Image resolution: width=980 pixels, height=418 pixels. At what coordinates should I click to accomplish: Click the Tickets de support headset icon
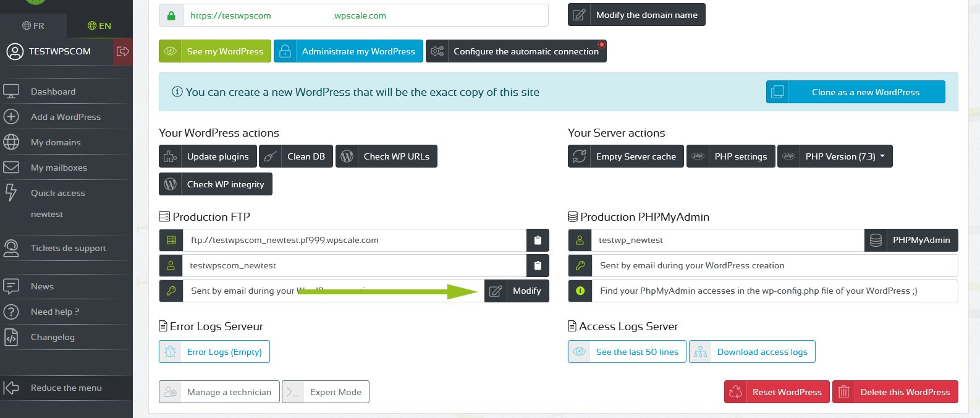11,248
